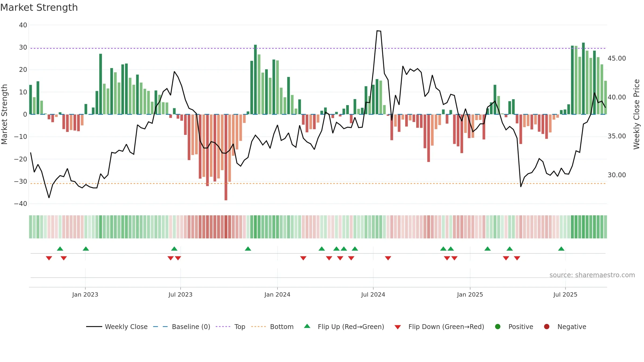The width and height of the screenshot is (644, 362).
Task: Click the 40.00 price axis label
Action: click(617, 97)
